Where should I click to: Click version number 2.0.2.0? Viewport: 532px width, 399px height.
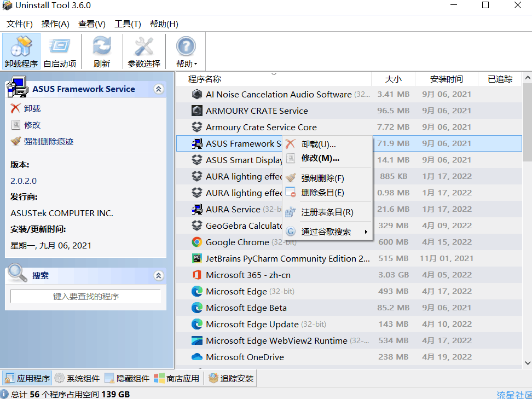(x=24, y=181)
